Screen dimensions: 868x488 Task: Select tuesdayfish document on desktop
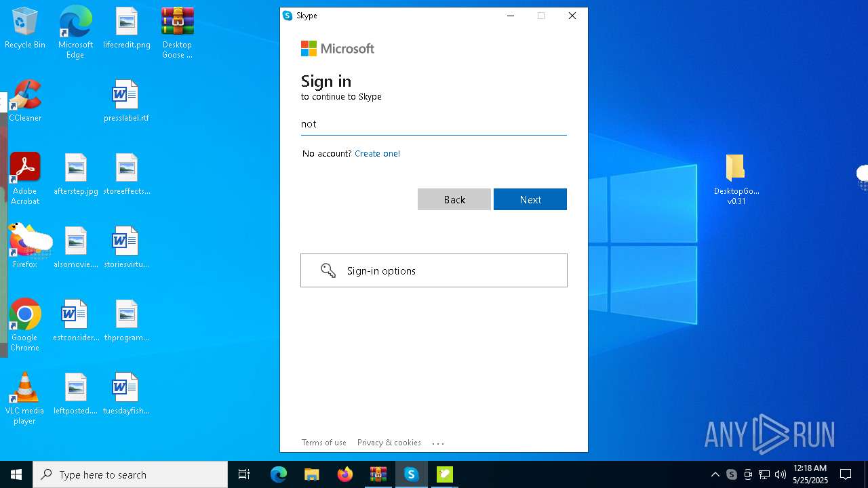click(126, 394)
